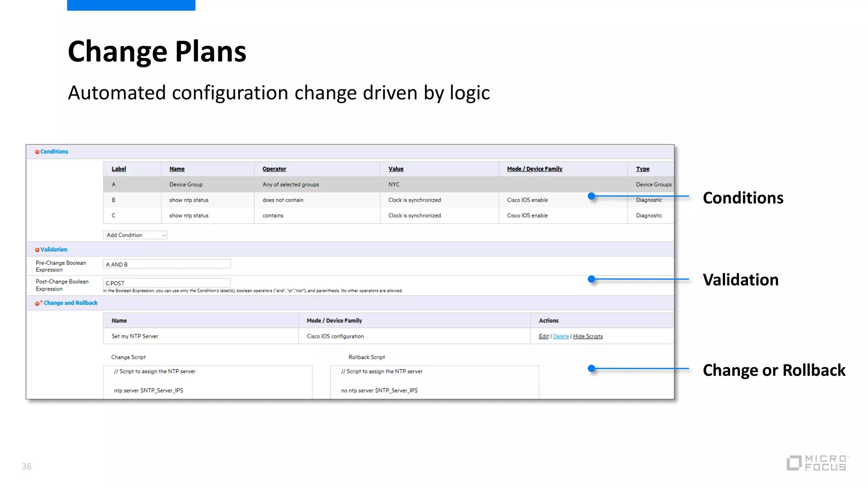868x488 pixels.
Task: Click the 'Cisco IOS configuration' cell
Action: pyautogui.click(x=335, y=336)
